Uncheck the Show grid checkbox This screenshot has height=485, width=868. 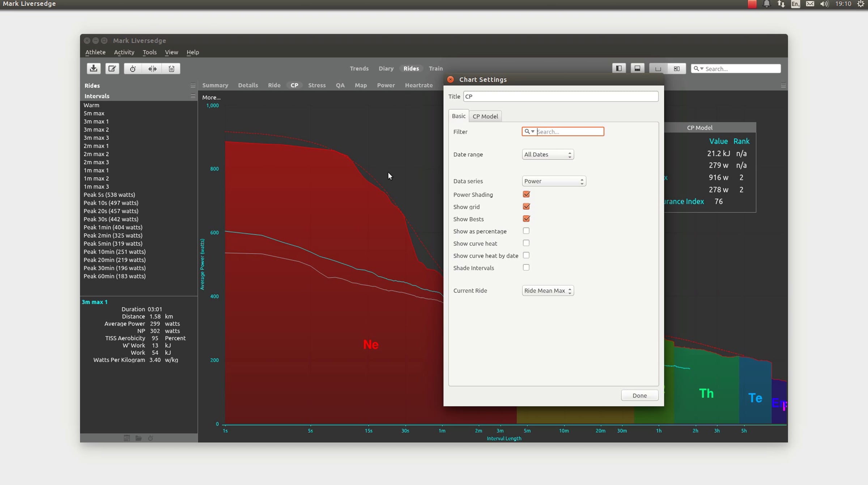coord(526,207)
